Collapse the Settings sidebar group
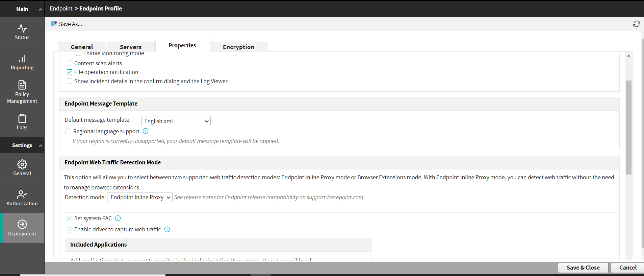Screen dimensions: 644x276 (41, 145)
